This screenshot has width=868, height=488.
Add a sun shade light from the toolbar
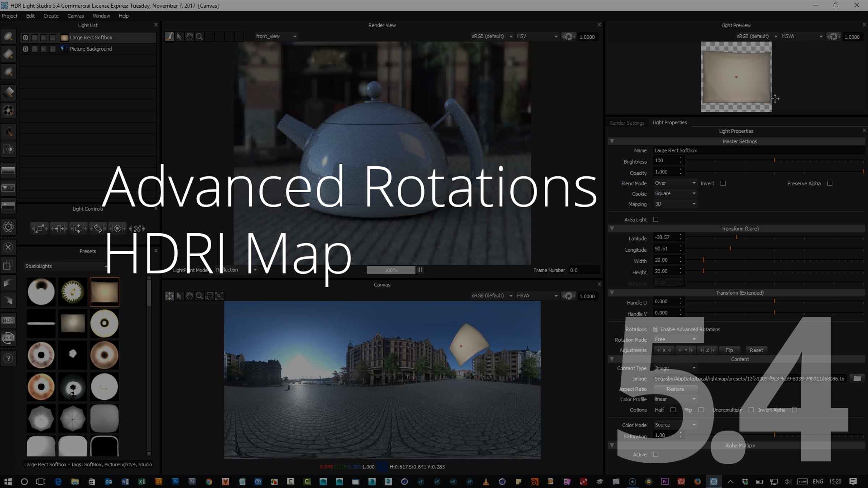(x=8, y=149)
